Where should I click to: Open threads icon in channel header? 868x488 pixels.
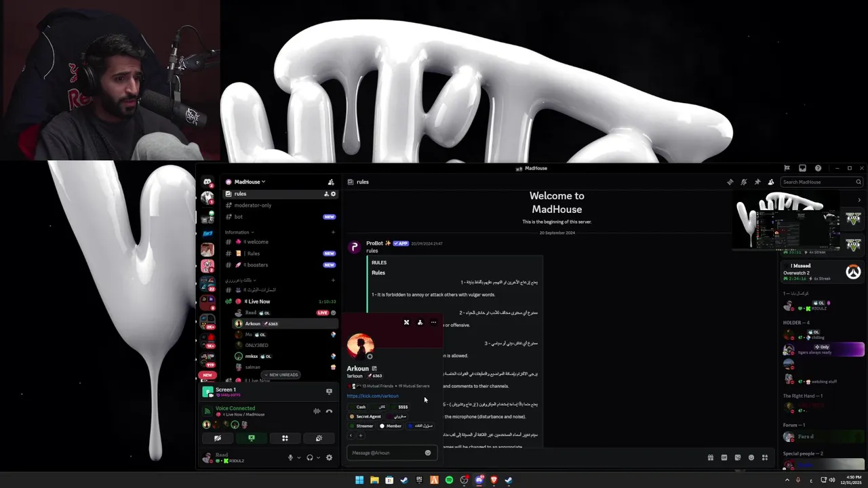[730, 182]
